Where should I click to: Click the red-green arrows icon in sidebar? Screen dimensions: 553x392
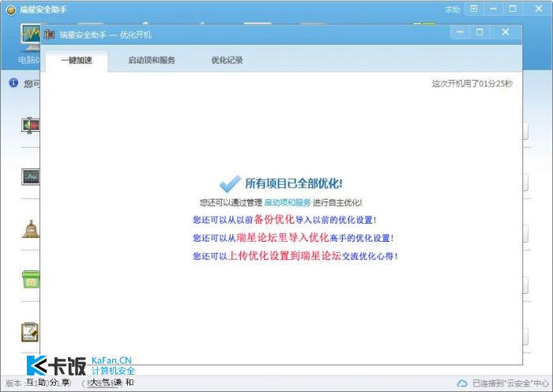30,126
